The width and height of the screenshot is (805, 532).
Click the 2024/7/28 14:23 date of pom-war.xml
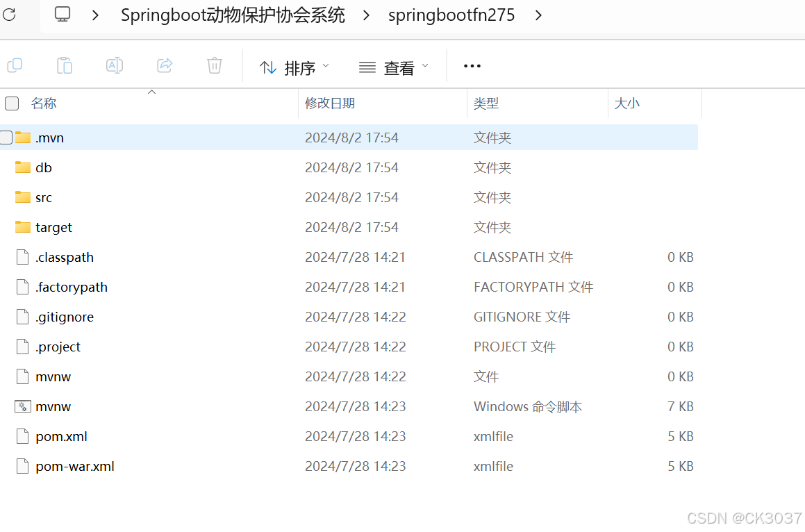pos(355,466)
